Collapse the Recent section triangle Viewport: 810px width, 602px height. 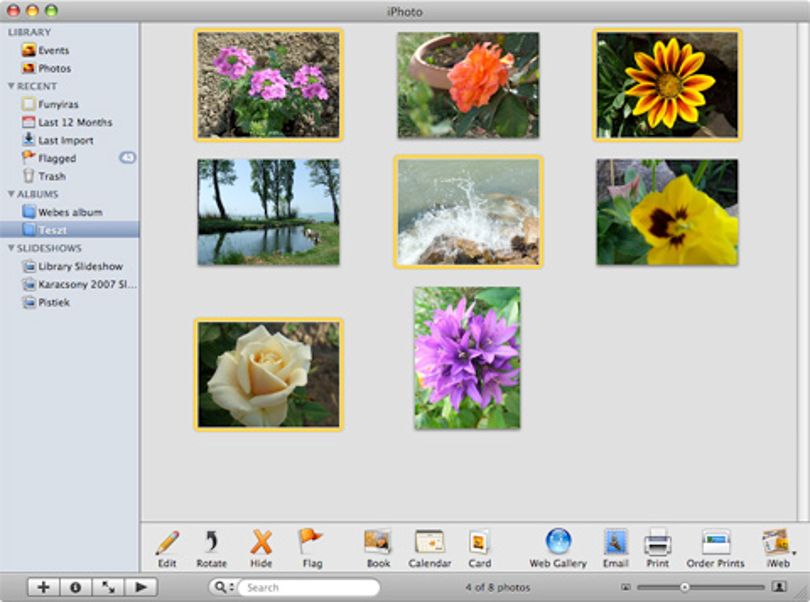(x=11, y=86)
